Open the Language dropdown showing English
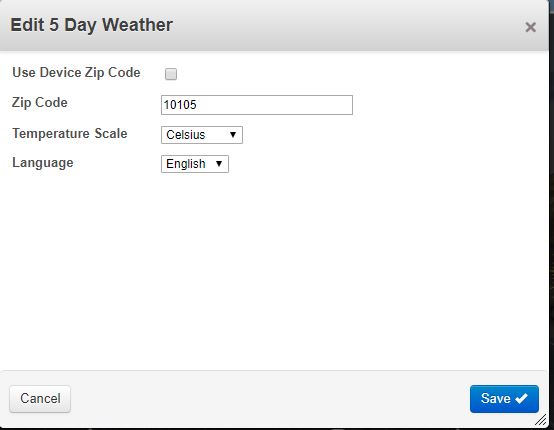554x430 pixels. click(x=195, y=164)
